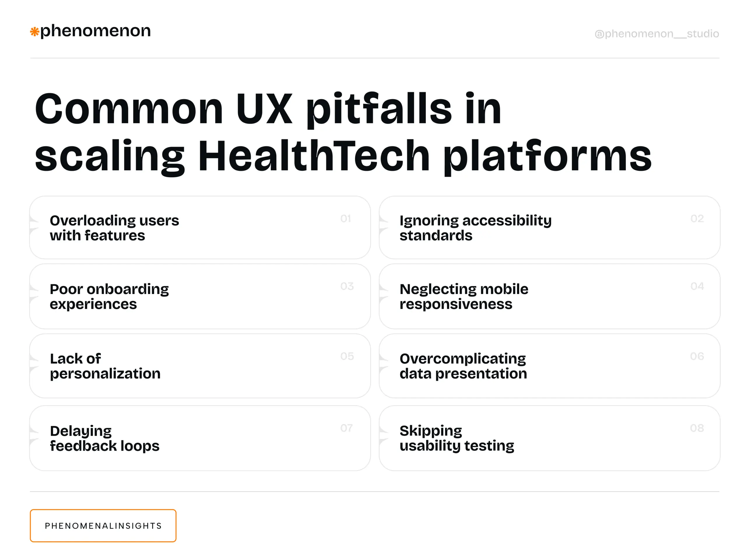Click the phenomenon wordmark text
The height and width of the screenshot is (560, 747).
tap(95, 31)
